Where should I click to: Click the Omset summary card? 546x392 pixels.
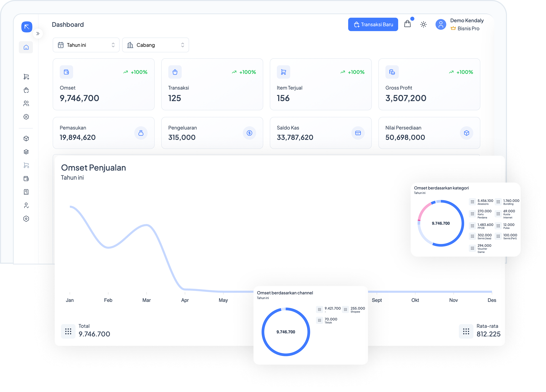click(x=103, y=84)
